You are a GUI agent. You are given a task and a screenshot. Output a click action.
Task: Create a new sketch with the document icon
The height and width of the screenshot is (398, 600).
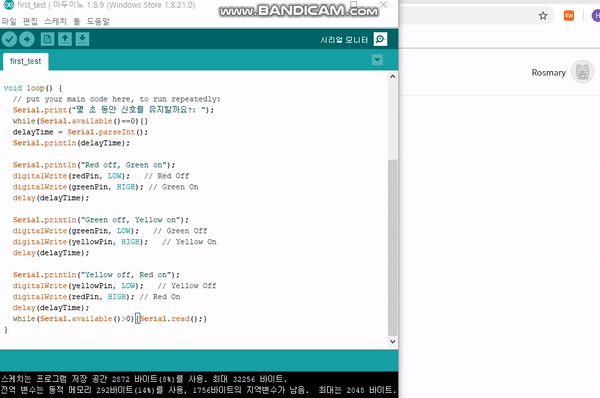click(47, 39)
